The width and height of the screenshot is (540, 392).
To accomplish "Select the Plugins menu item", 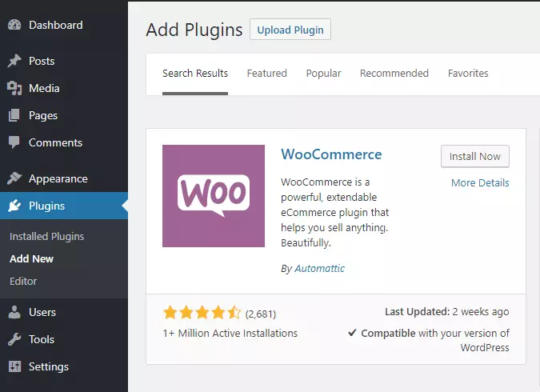I will pyautogui.click(x=64, y=206).
